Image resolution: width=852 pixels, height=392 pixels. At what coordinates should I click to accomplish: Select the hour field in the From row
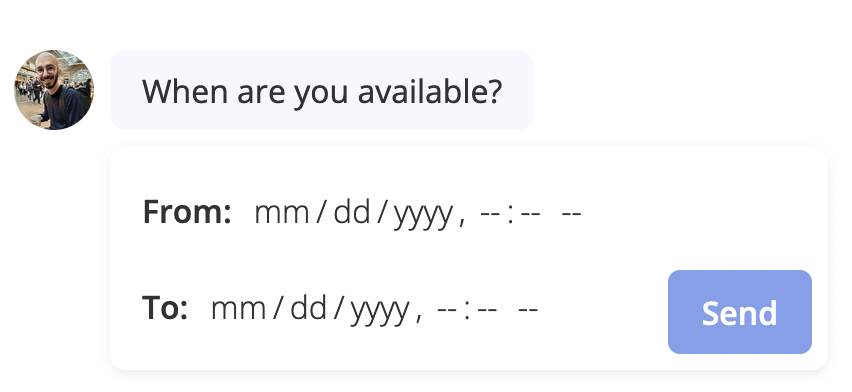(490, 212)
